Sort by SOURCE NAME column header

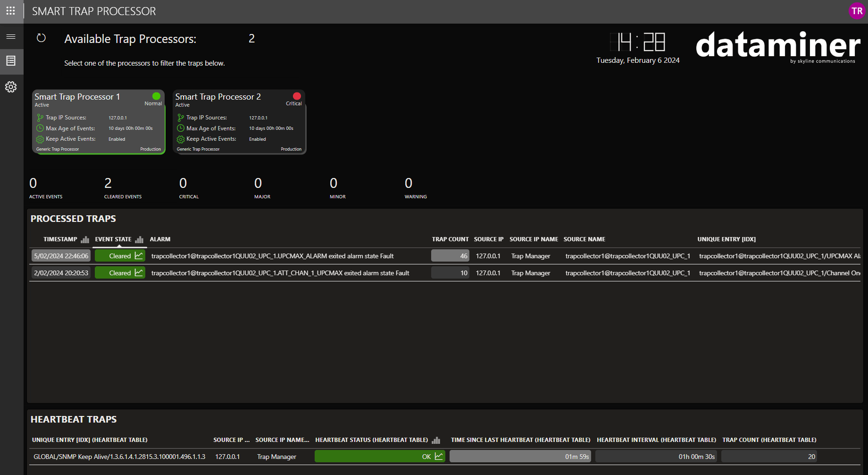pos(584,239)
